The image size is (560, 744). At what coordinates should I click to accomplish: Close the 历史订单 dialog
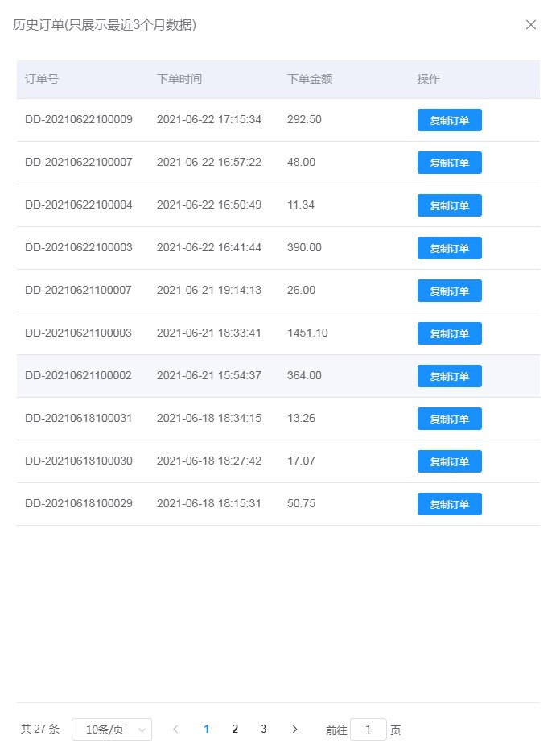tap(531, 25)
